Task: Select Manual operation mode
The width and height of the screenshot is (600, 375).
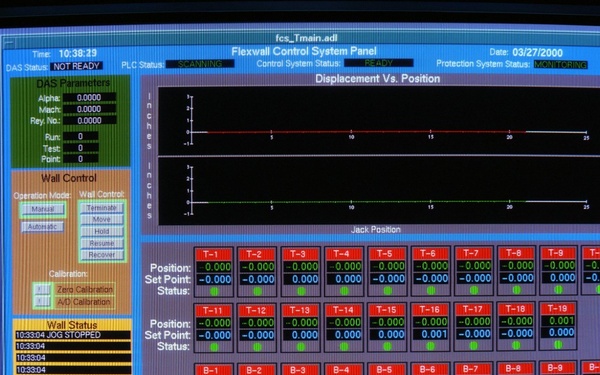Action: (43, 209)
